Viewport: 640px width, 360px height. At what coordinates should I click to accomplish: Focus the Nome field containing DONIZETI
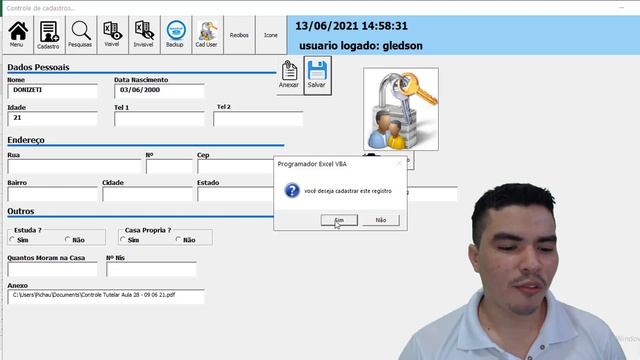coord(53,91)
